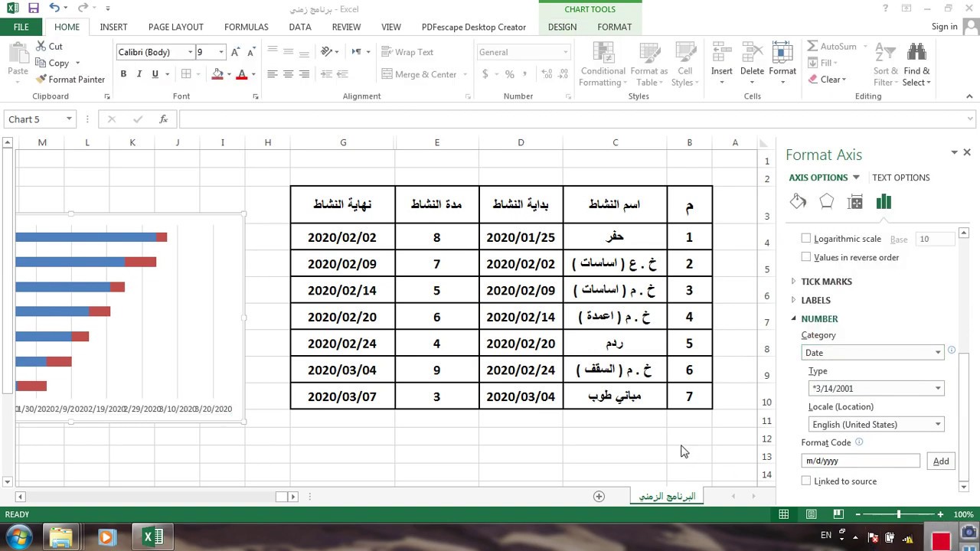The width and height of the screenshot is (980, 551).
Task: Click the Percent Style icon
Action: (510, 74)
